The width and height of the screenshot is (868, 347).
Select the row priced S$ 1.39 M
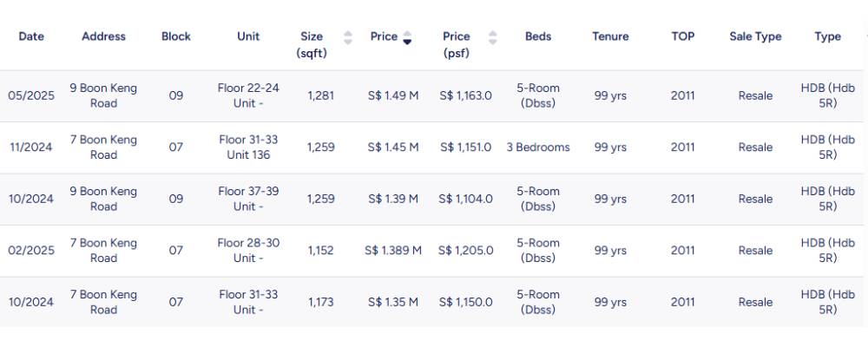(393, 199)
